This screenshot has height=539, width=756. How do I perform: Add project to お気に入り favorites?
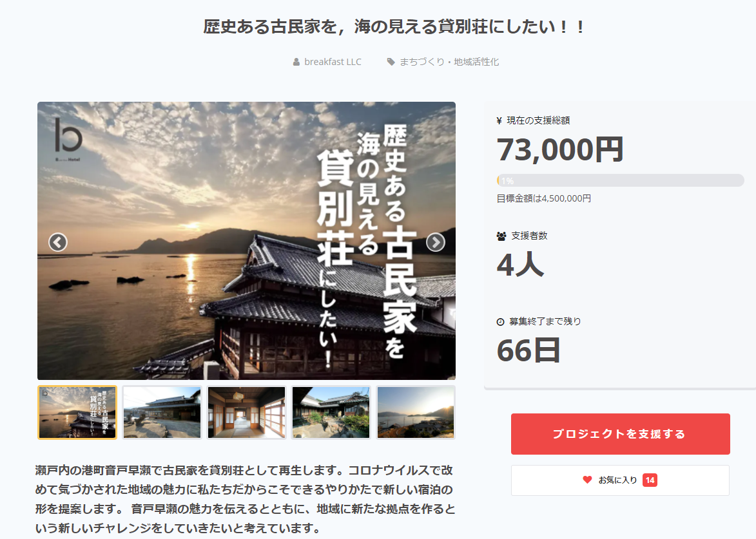[620, 480]
